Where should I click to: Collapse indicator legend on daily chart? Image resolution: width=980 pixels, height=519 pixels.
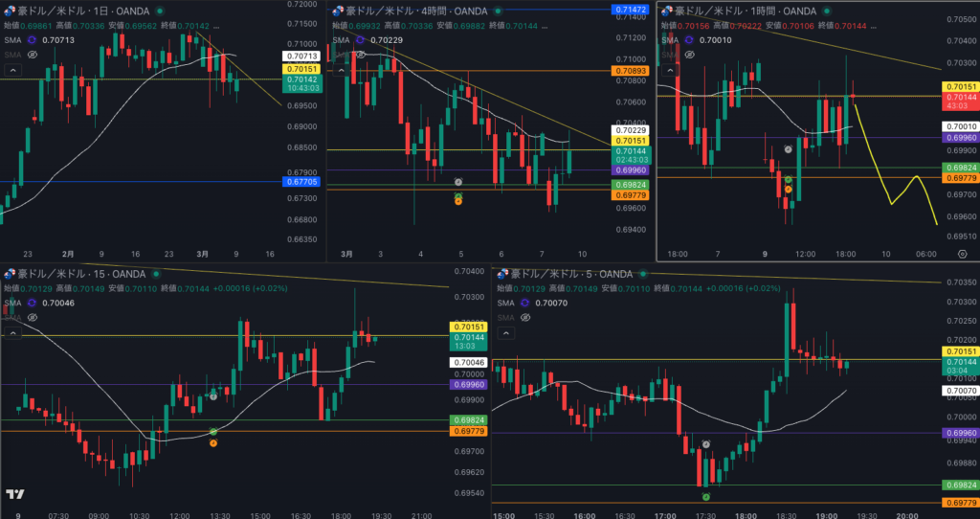(12, 70)
